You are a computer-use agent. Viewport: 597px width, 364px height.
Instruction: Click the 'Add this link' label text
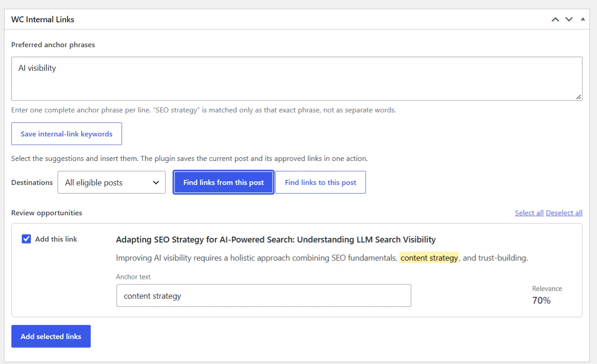point(56,239)
